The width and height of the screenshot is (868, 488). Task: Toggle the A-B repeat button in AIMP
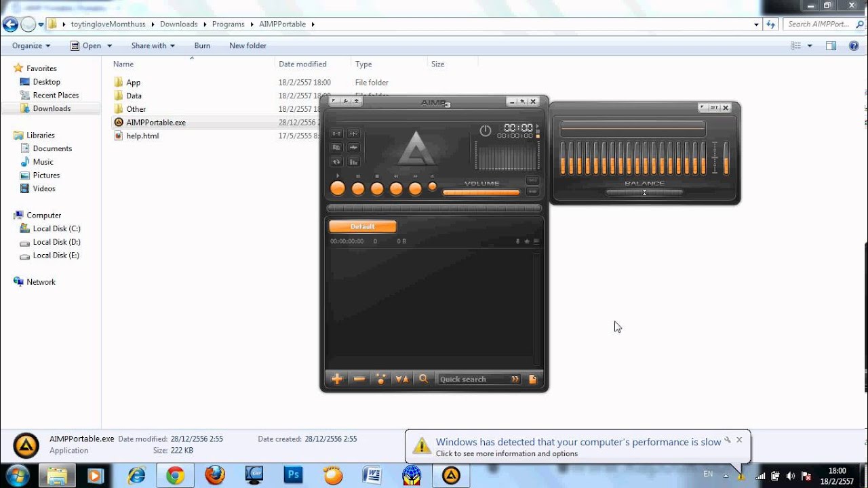pyautogui.click(x=336, y=134)
